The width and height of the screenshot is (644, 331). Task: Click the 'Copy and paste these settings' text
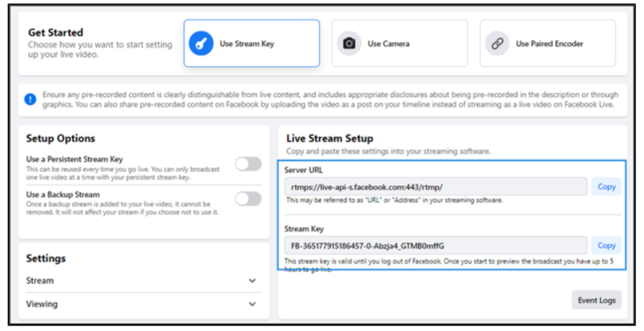[388, 151]
